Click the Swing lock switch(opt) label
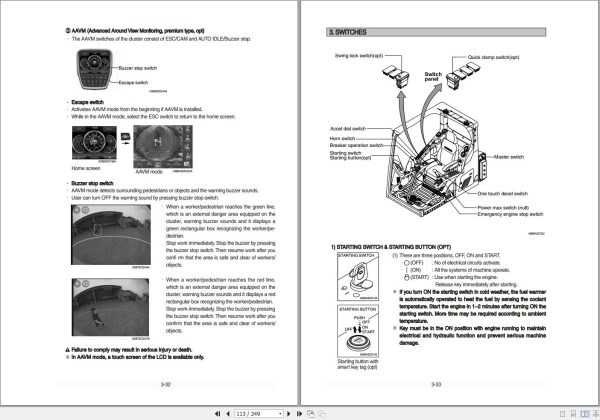This screenshot has width=600, height=420. point(359,56)
